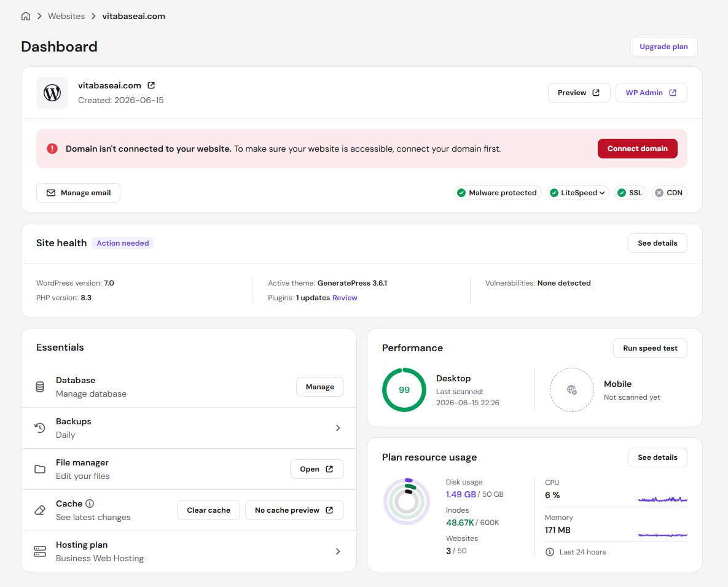Click the Memory 171 MB value
Screen dimensions: 728x587
[558, 530]
